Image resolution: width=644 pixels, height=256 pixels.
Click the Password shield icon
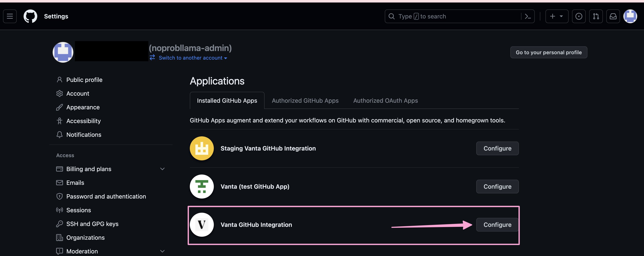pyautogui.click(x=60, y=196)
